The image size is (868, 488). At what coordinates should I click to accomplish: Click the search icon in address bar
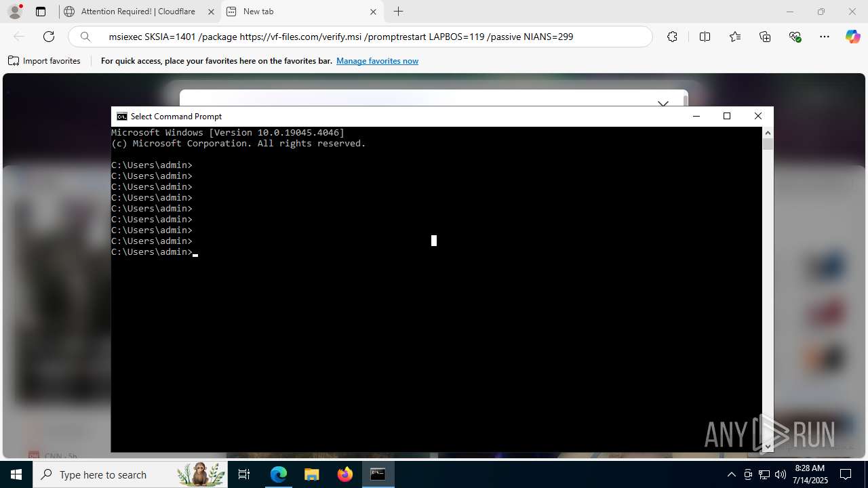85,37
